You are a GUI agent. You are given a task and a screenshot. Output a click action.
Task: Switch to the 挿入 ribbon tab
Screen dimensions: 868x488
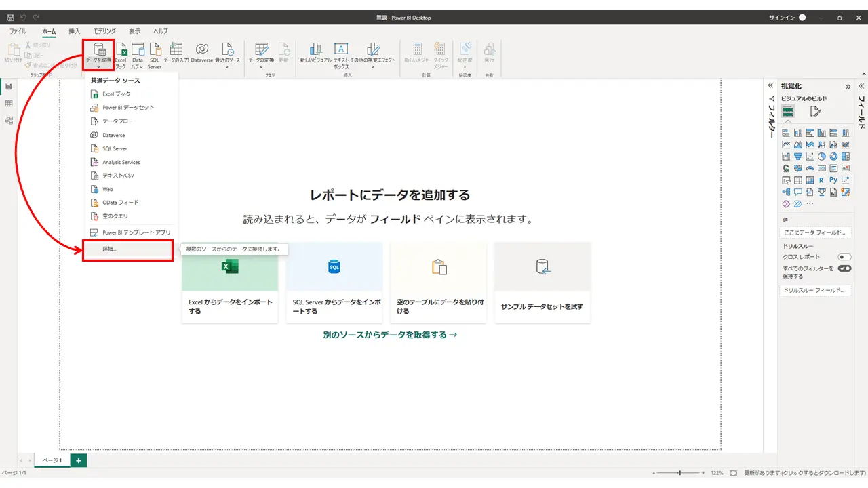pos(75,31)
